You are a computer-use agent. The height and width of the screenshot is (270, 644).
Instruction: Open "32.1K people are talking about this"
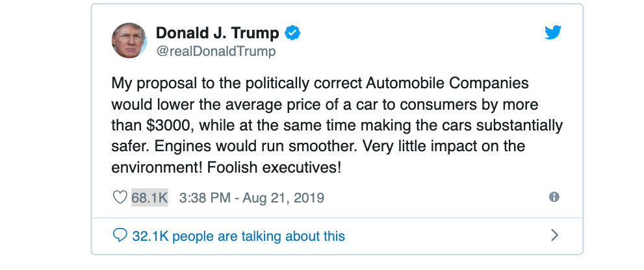tap(238, 236)
